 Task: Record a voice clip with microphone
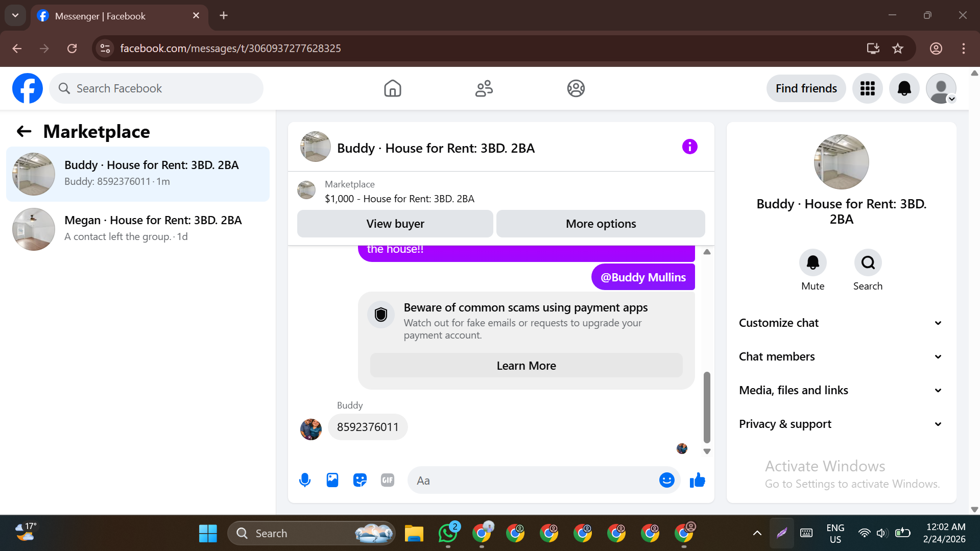tap(305, 480)
